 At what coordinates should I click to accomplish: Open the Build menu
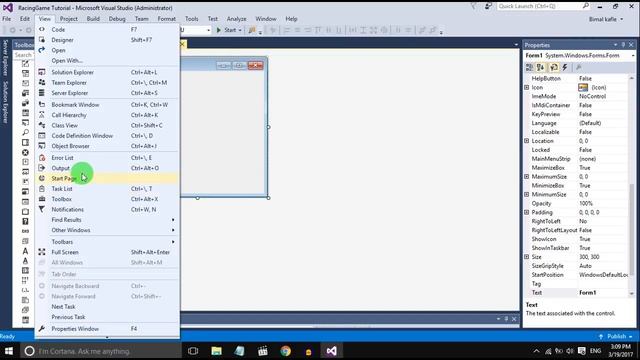click(93, 19)
